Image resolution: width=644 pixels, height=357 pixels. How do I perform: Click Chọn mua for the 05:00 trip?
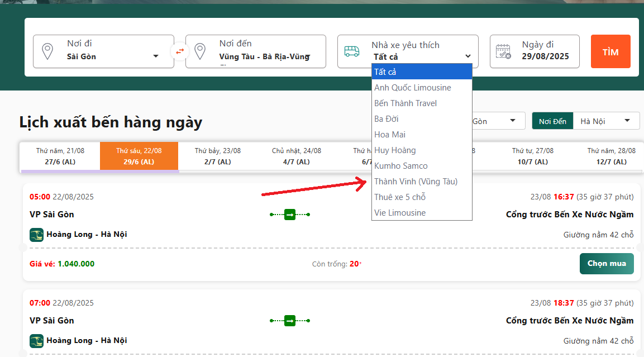(607, 264)
